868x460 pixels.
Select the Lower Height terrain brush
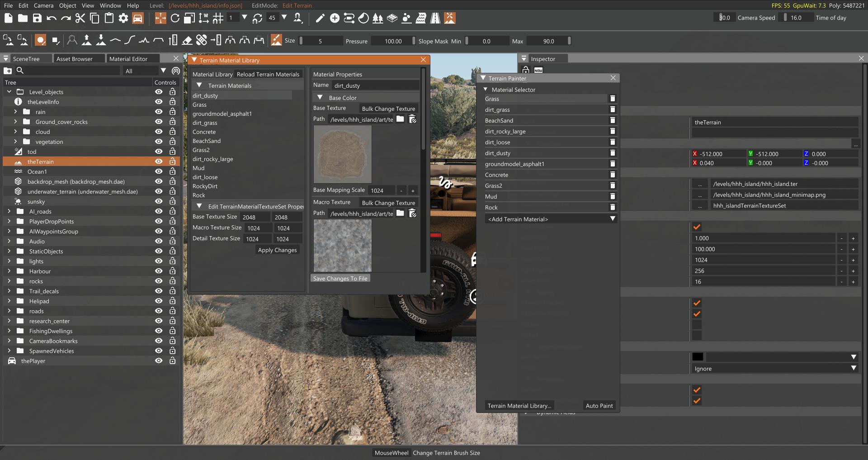click(x=101, y=40)
